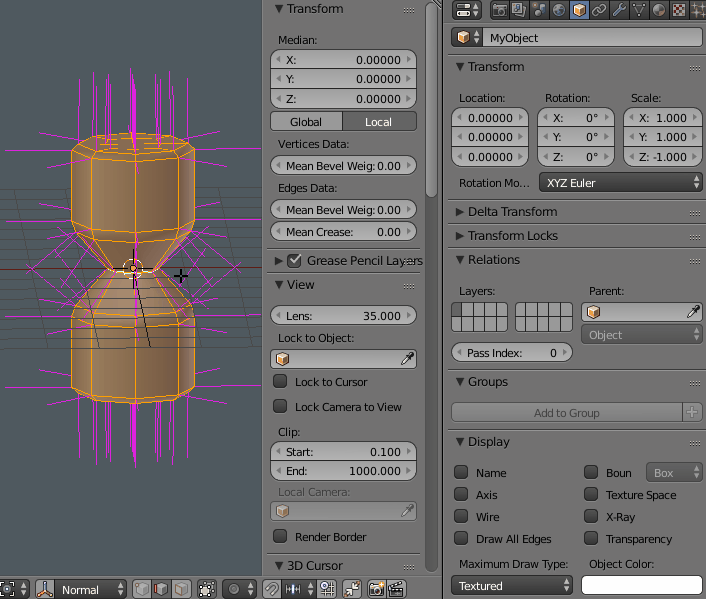Collapse the Display panel
Viewport: 706px width, 599px height.
[460, 441]
